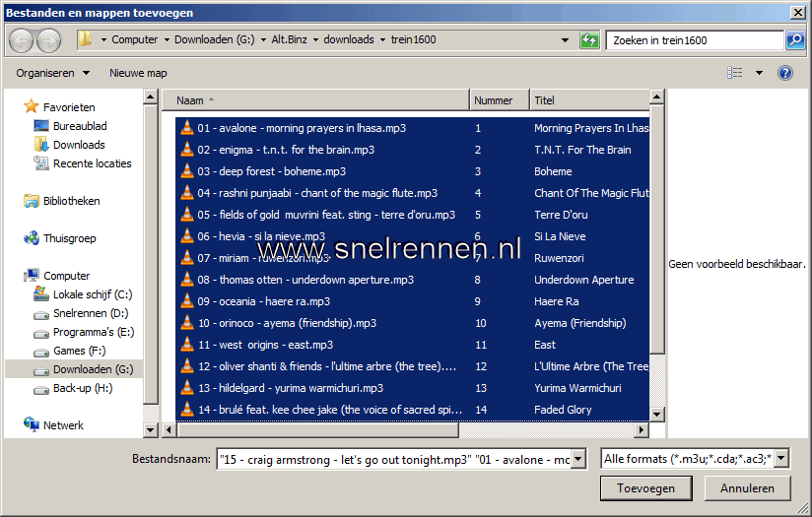Refresh the trein1600 folder view
The height and width of the screenshot is (517, 812).
[x=589, y=39]
